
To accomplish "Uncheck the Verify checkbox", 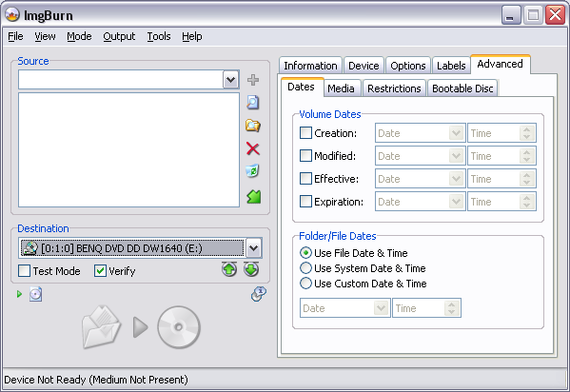I will tap(100, 271).
